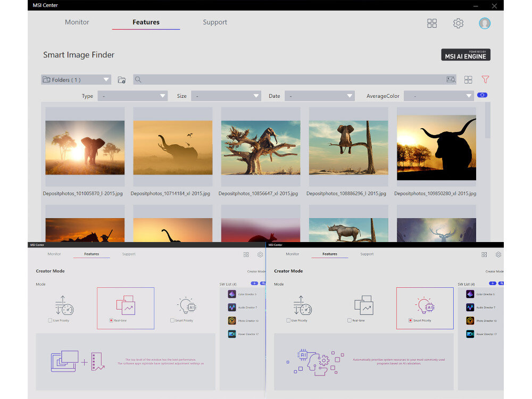532x399 pixels.
Task: Click Audio Director 7 in left Creator Mode window
Action: (246, 307)
